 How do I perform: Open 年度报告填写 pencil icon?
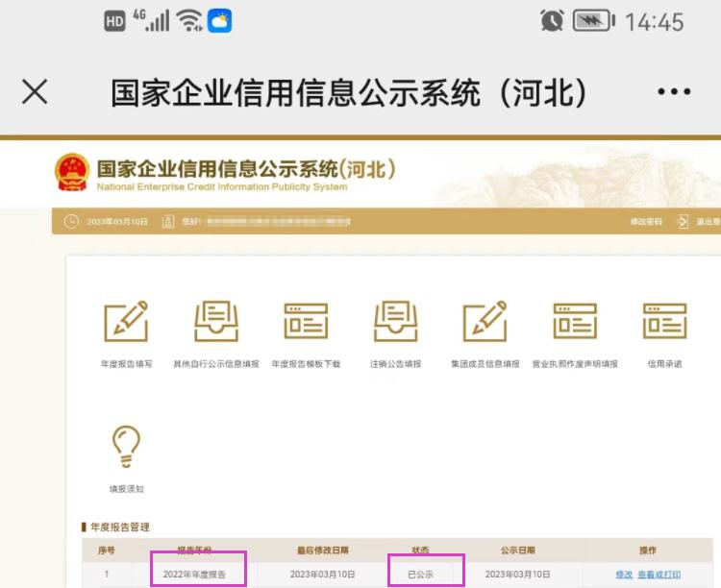pyautogui.click(x=126, y=321)
